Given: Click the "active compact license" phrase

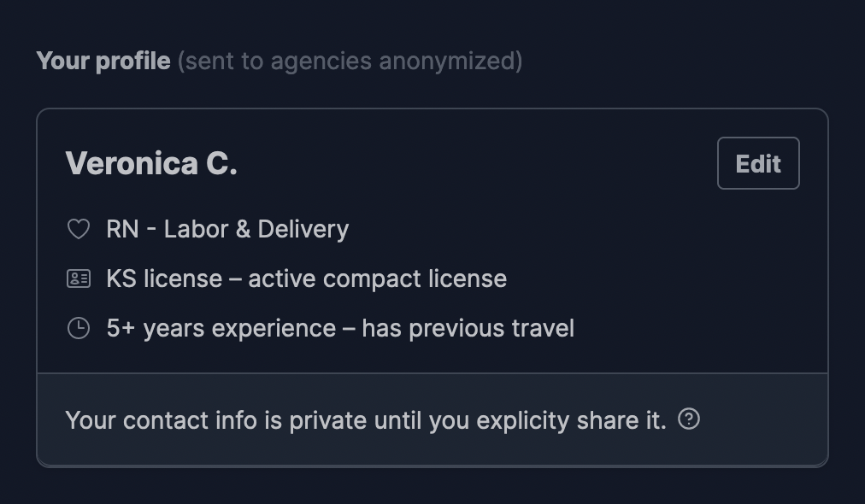Looking at the screenshot, I should pos(377,279).
